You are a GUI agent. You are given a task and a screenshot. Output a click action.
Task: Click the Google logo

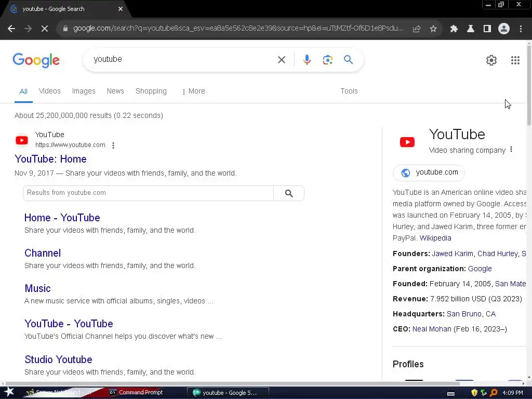(x=36, y=60)
